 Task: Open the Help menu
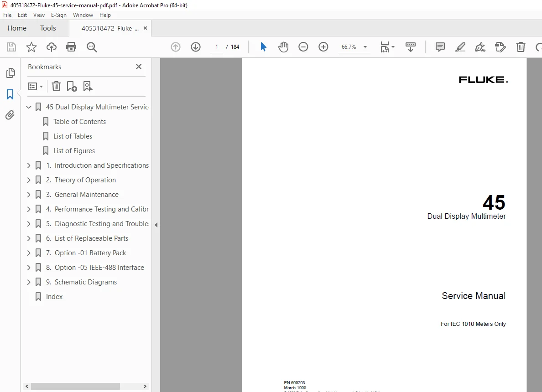[x=105, y=15]
